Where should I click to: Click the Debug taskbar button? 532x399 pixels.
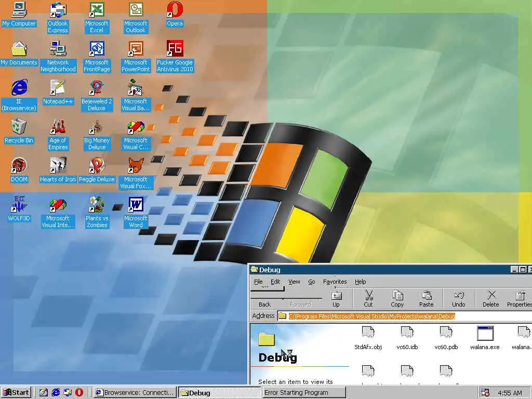220,393
